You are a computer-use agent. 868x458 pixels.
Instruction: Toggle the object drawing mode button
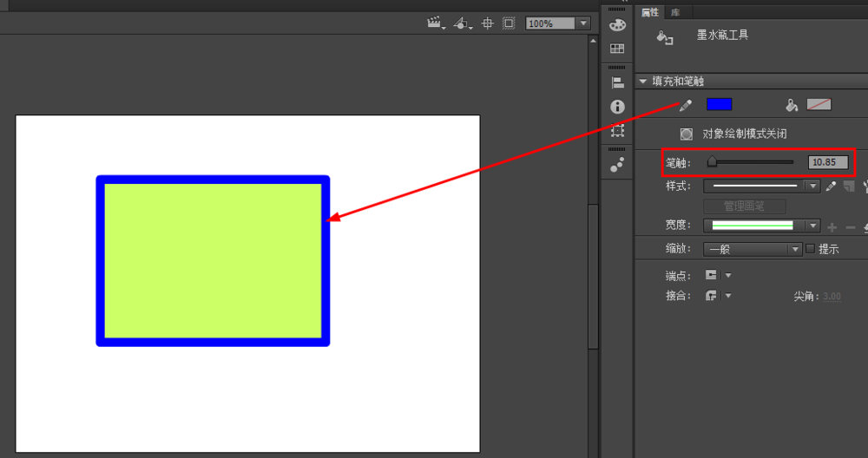(687, 134)
